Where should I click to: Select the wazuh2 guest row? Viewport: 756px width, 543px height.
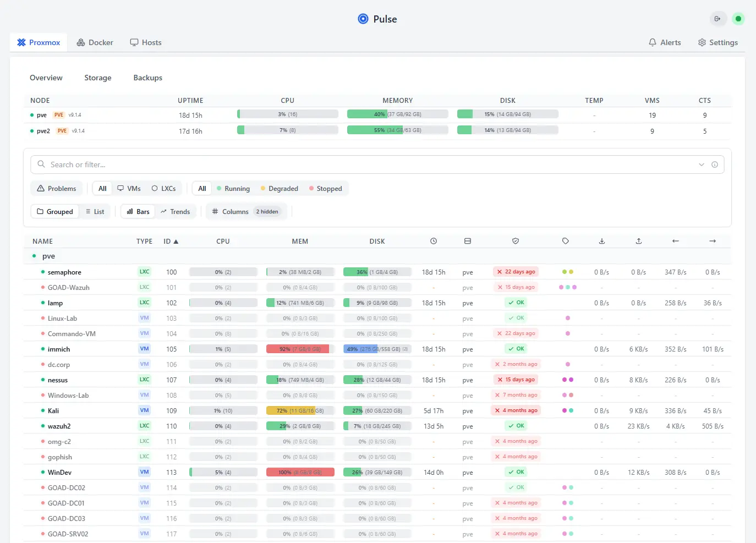(377, 426)
